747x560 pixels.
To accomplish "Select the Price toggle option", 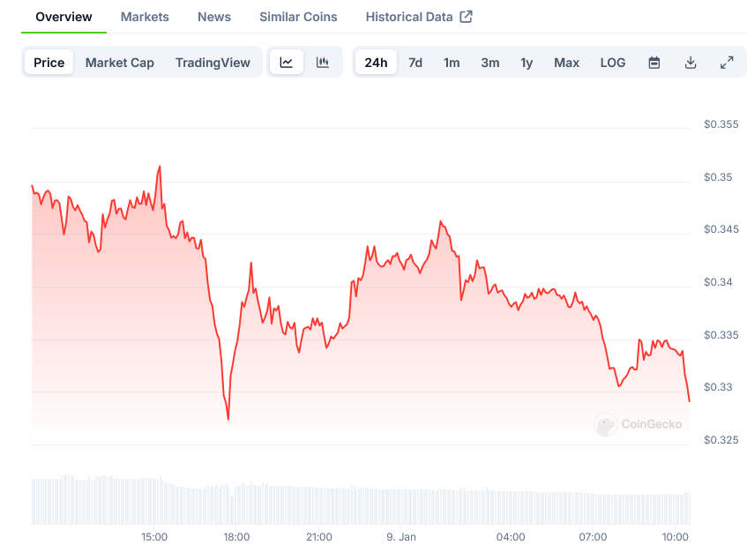I will pos(49,63).
